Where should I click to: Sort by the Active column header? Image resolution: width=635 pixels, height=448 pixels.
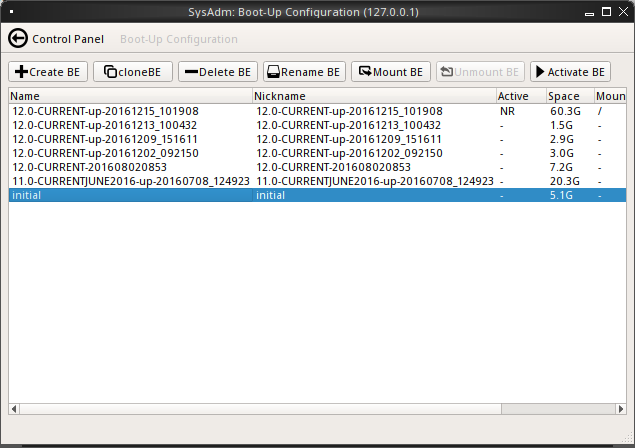522,96
